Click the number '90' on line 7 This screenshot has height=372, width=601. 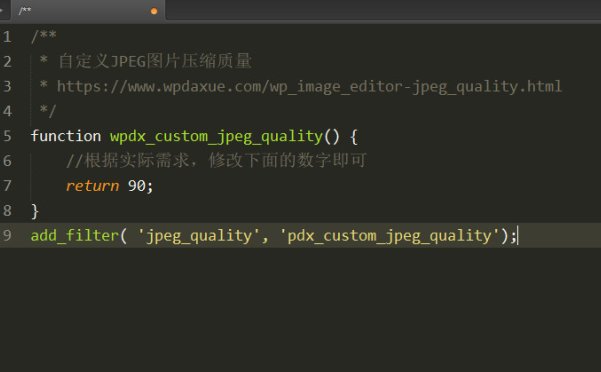136,186
